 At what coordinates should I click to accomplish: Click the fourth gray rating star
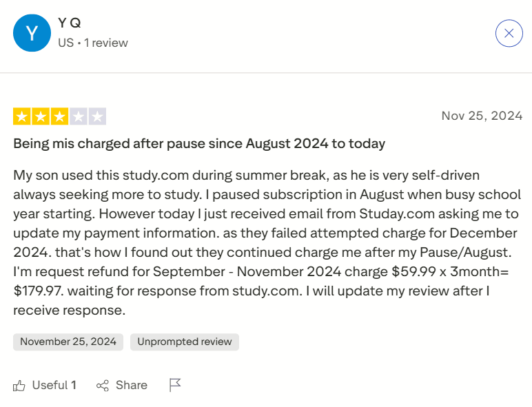[x=79, y=116]
